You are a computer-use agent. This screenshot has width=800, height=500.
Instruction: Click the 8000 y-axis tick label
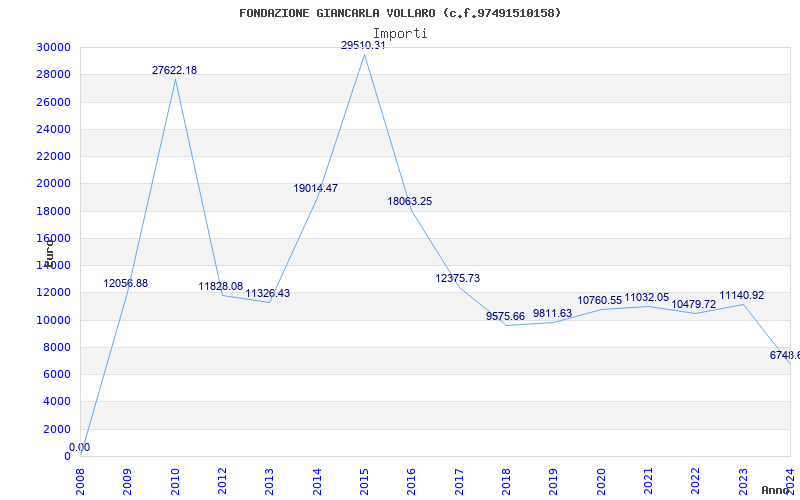56,347
